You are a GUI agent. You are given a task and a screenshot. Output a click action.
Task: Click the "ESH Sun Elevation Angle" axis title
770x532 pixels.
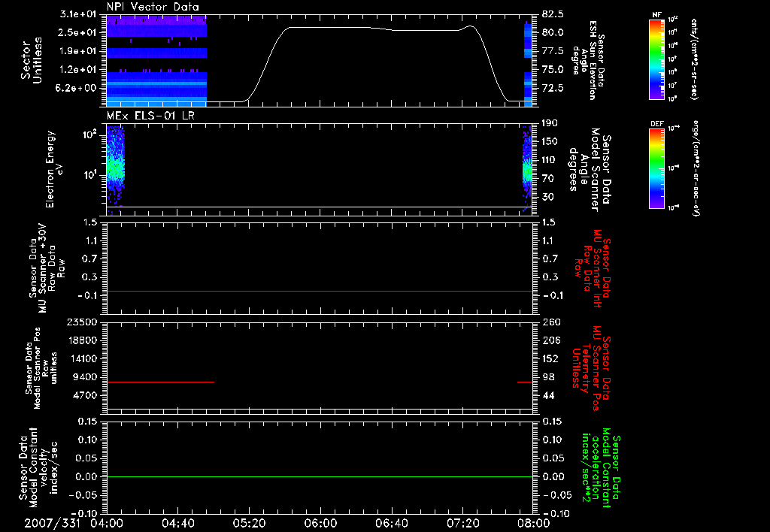[588, 60]
